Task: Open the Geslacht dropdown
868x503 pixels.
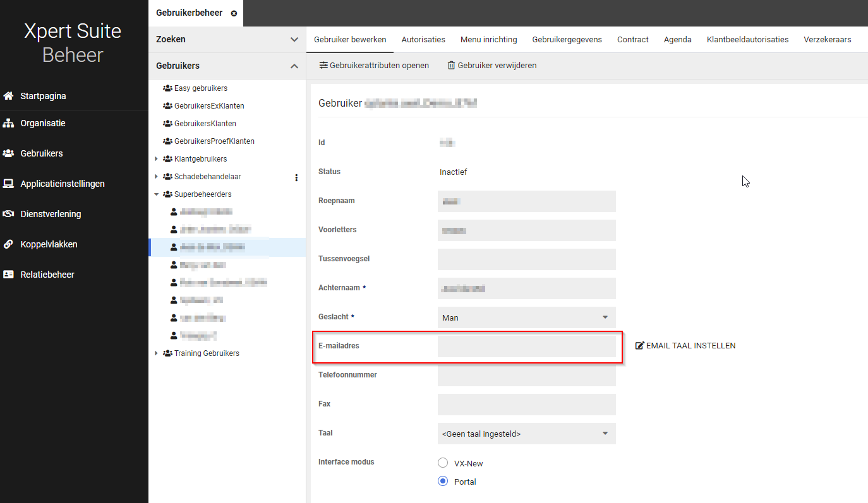Action: click(526, 317)
